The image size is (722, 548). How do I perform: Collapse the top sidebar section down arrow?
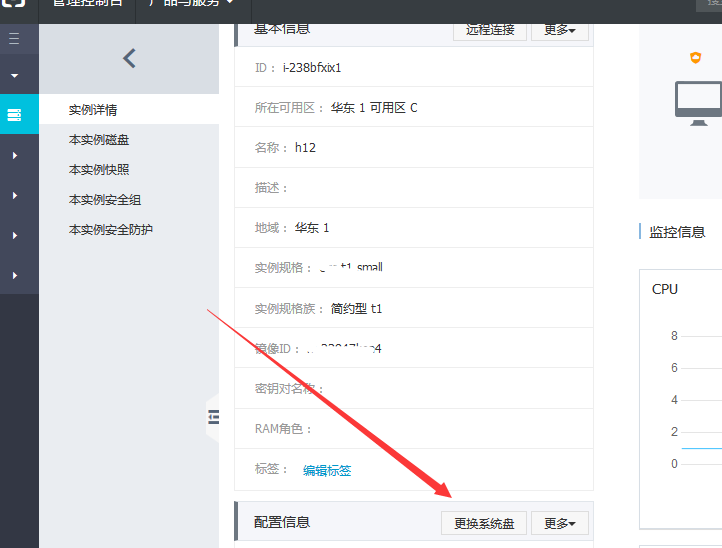[x=14, y=76]
